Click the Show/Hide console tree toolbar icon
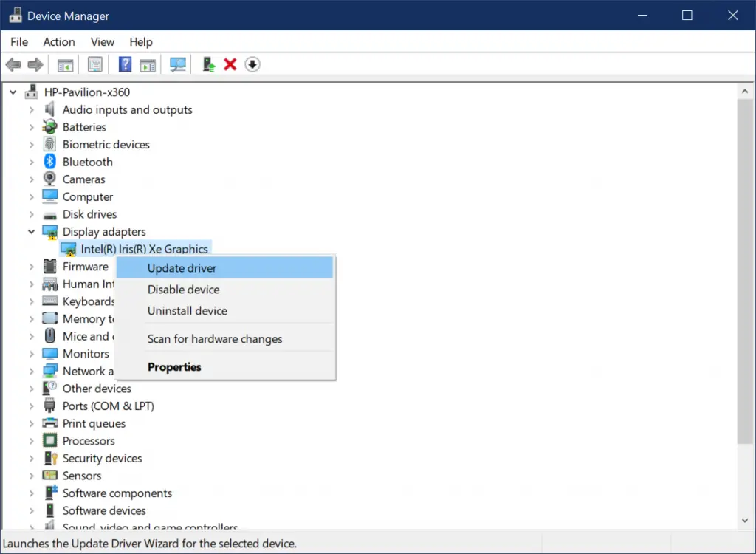Image resolution: width=756 pixels, height=554 pixels. tap(65, 64)
